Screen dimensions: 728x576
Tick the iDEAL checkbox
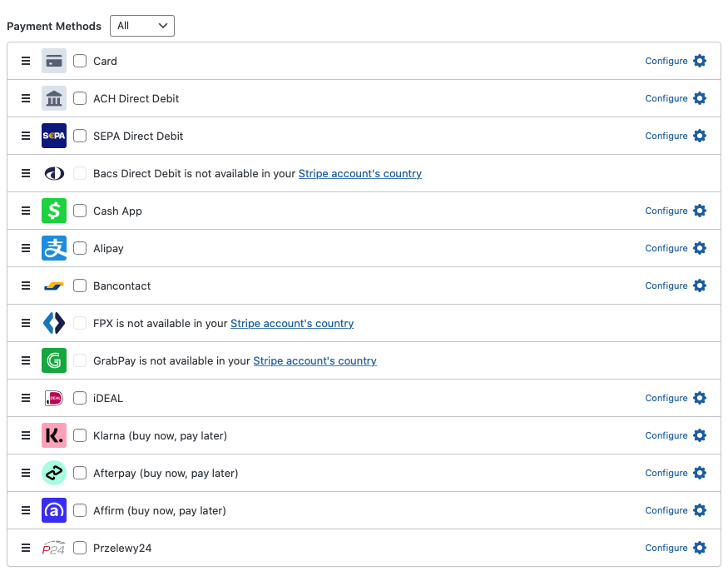pyautogui.click(x=80, y=398)
